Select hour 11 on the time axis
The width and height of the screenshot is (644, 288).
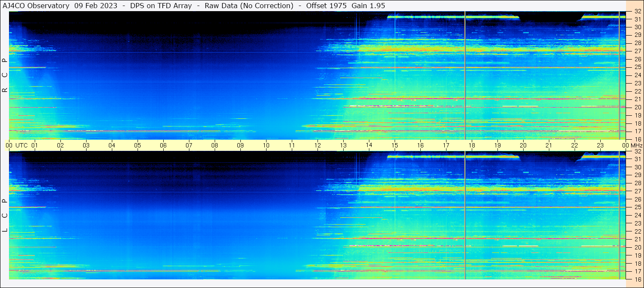(292, 145)
